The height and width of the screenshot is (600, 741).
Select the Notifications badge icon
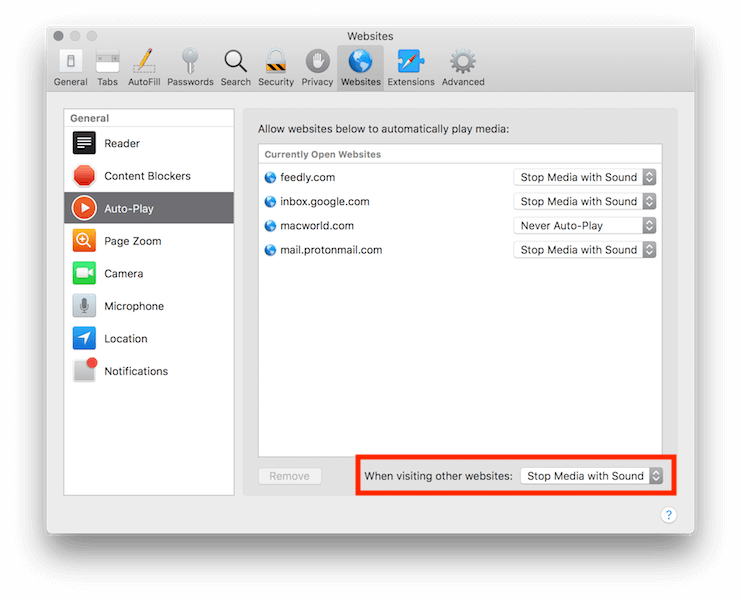pos(85,370)
